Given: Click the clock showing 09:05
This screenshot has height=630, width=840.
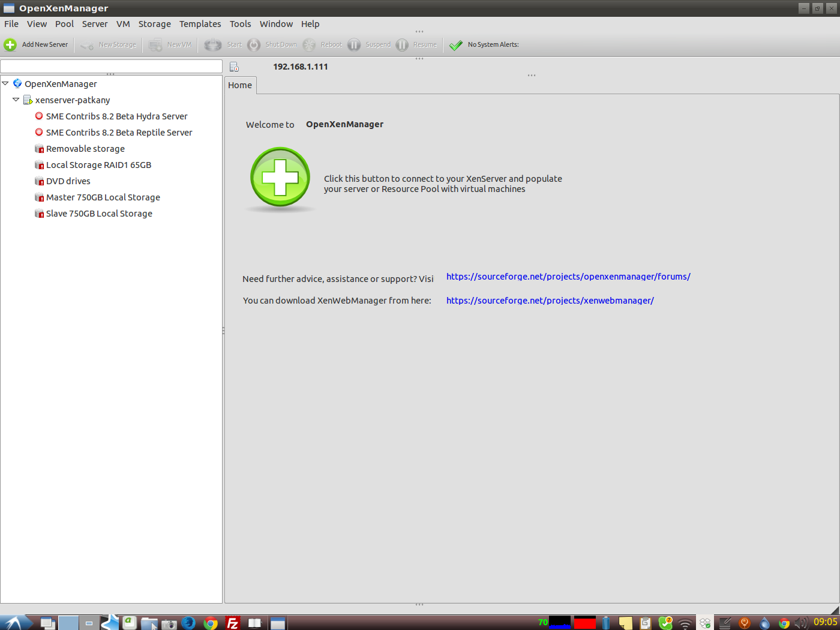Looking at the screenshot, I should (826, 622).
